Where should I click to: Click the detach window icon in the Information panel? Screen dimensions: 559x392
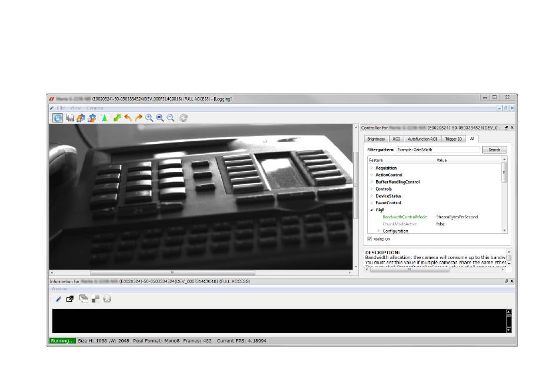coord(70,299)
